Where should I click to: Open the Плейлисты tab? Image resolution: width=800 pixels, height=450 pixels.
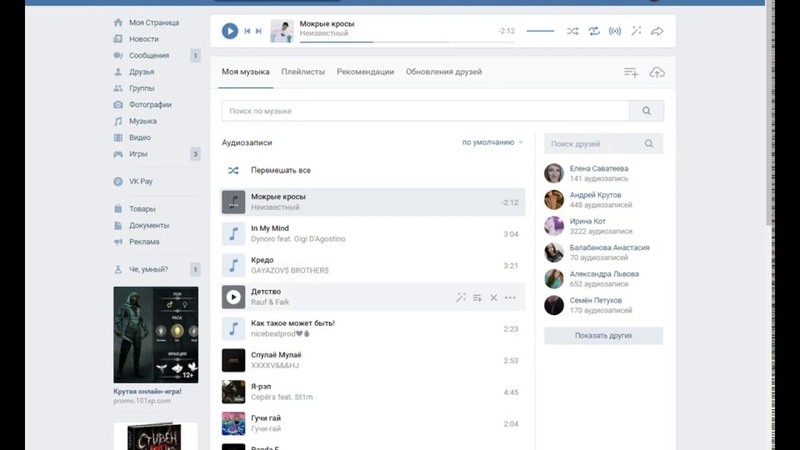coord(303,72)
